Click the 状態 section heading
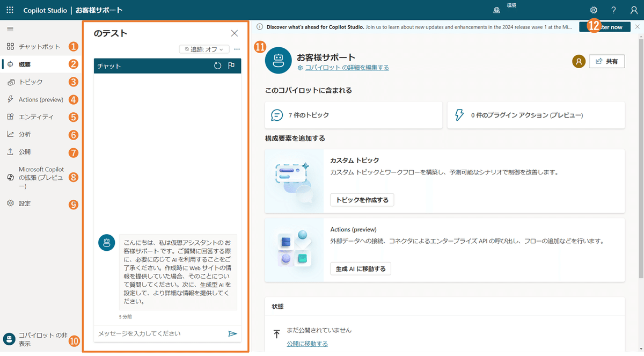Screen dimensions: 644x356 tap(278, 307)
